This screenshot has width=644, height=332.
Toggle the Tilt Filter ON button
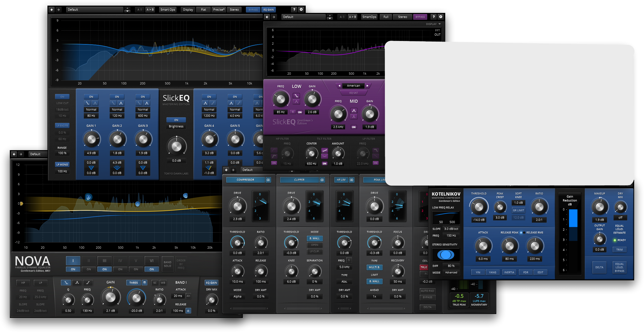(325, 164)
